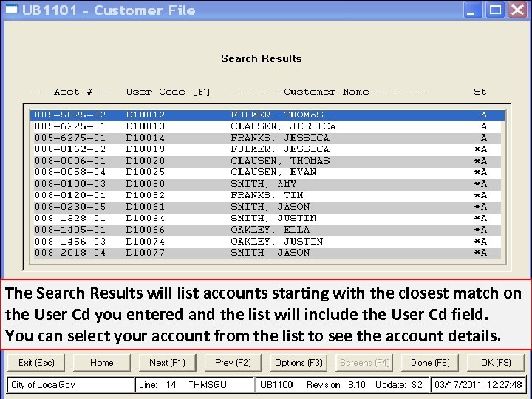532x399 pixels.
Task: Click the User Code [F] column header
Action: pyautogui.click(x=168, y=92)
